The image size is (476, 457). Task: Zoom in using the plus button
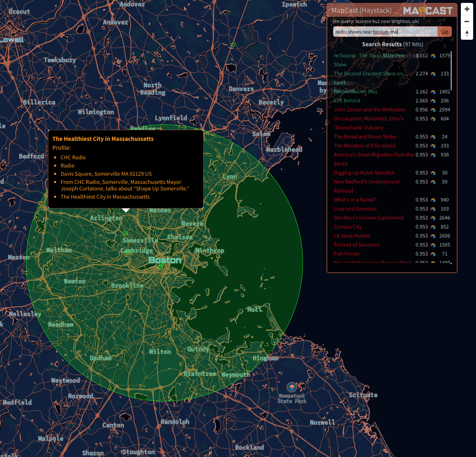(x=467, y=9)
